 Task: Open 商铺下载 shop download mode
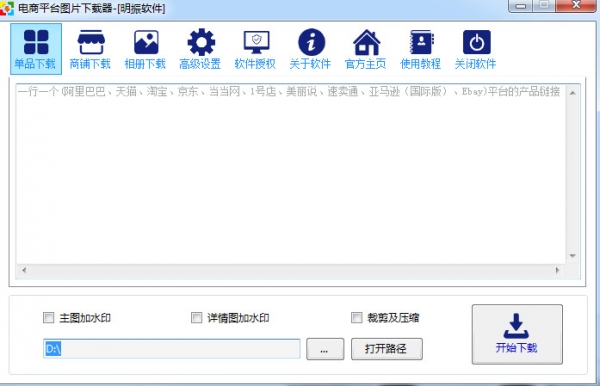click(x=90, y=49)
